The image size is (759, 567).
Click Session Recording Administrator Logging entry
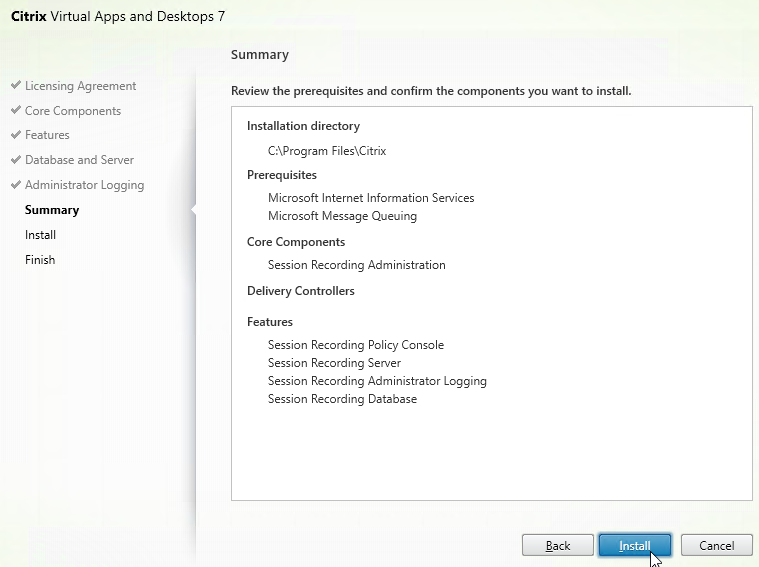(377, 381)
